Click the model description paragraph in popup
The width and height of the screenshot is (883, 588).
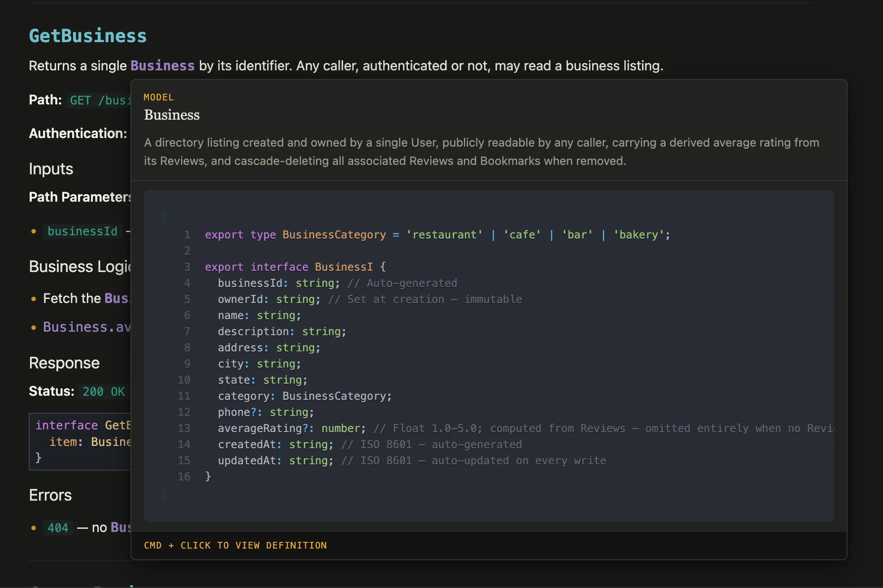point(481,151)
